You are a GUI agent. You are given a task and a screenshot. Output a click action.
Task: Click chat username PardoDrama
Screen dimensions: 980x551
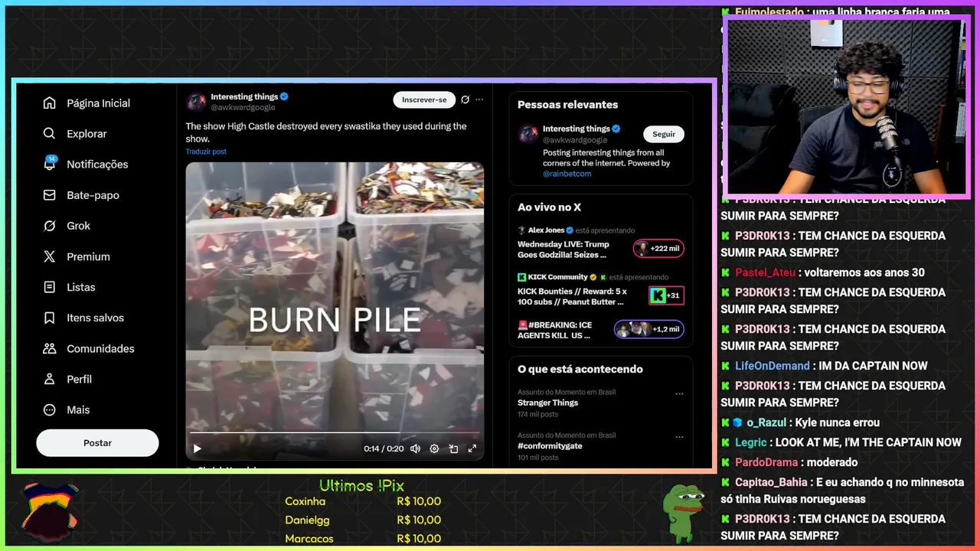pyautogui.click(x=768, y=462)
